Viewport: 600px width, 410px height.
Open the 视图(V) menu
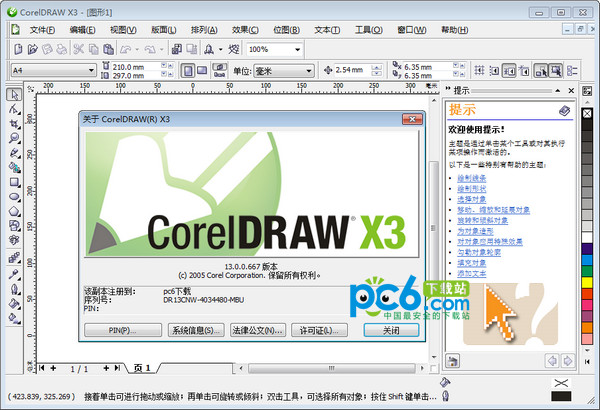[123, 30]
